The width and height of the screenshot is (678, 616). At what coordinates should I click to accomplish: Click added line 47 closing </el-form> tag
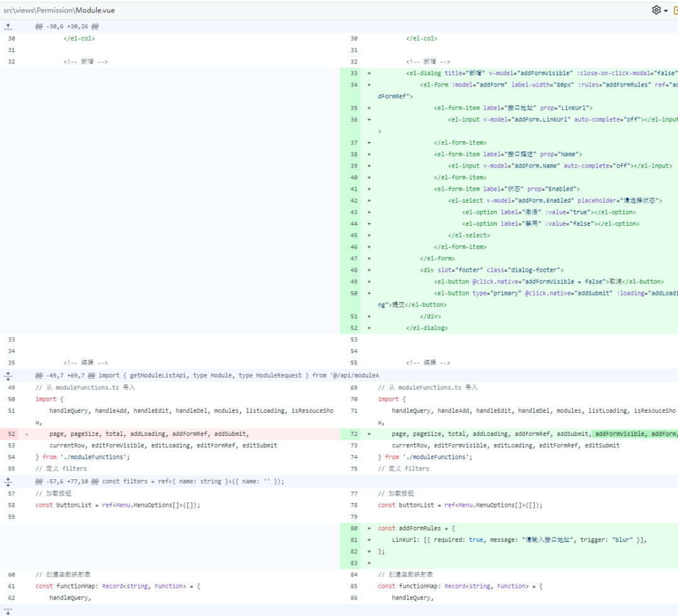click(x=437, y=258)
